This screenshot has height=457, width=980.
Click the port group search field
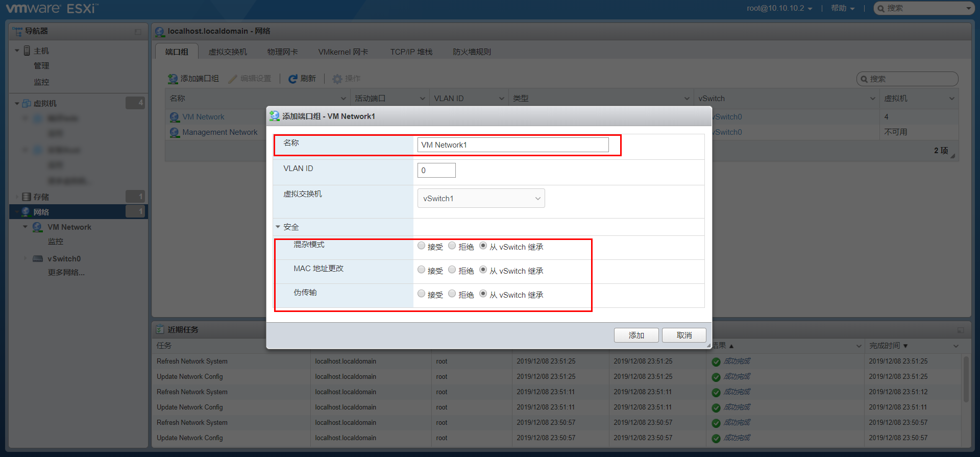[x=907, y=79]
